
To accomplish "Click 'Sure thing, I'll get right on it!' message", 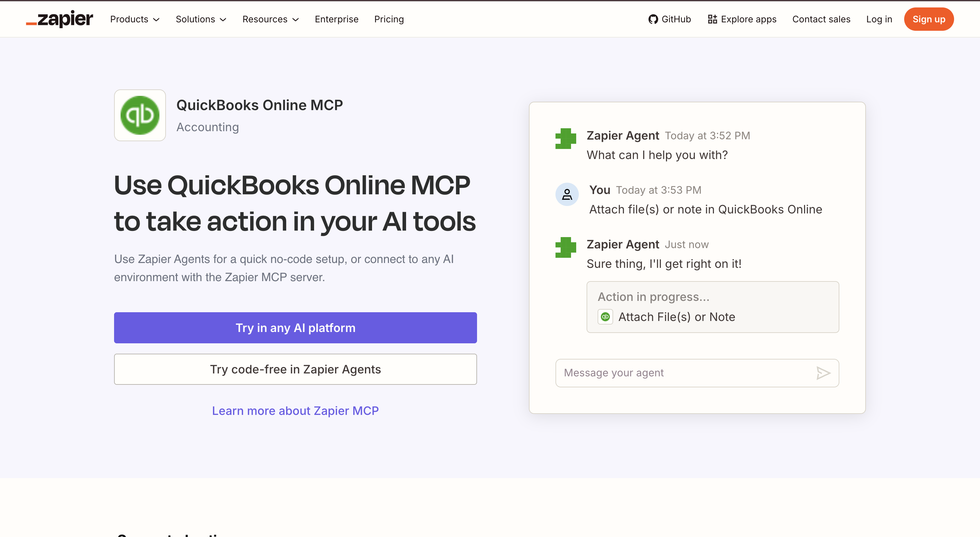I will [x=664, y=264].
